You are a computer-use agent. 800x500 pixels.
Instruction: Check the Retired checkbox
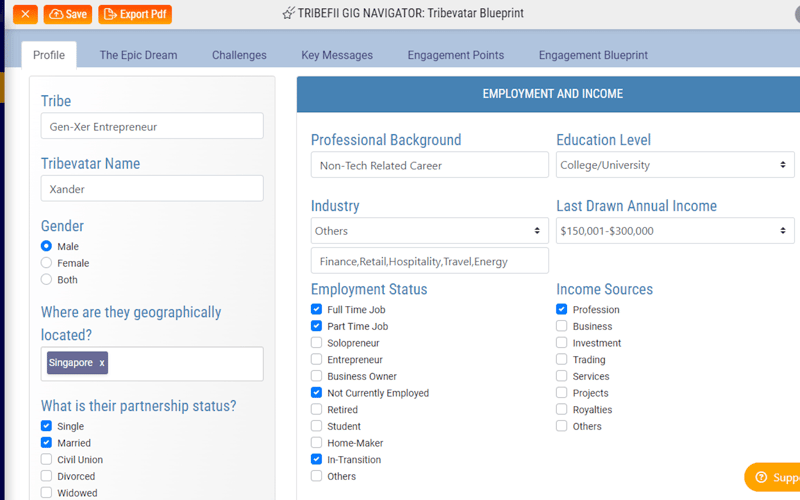316,409
